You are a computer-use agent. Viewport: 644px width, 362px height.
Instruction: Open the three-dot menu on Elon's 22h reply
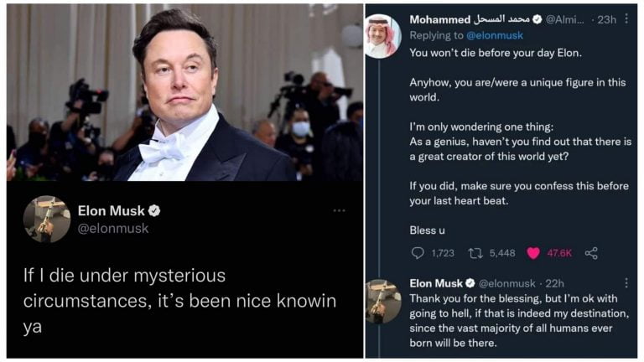coord(626,283)
